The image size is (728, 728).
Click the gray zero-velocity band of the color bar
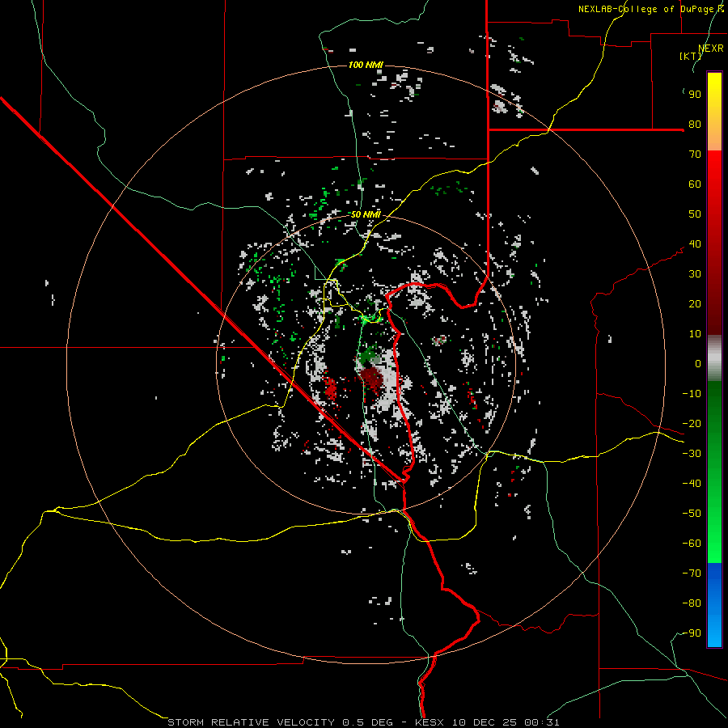(714, 358)
